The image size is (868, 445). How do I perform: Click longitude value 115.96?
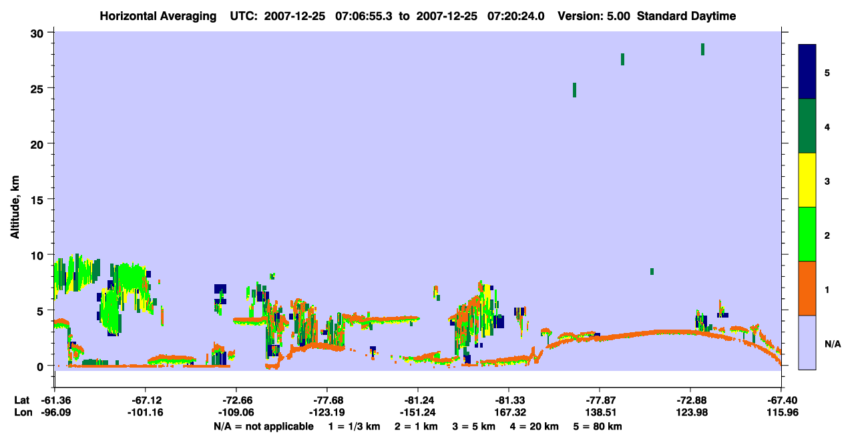point(781,412)
